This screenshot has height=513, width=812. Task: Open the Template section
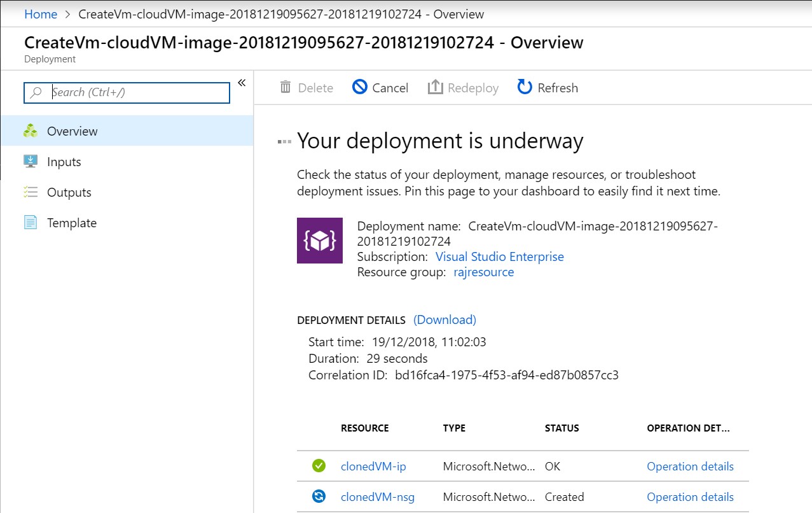tap(71, 223)
